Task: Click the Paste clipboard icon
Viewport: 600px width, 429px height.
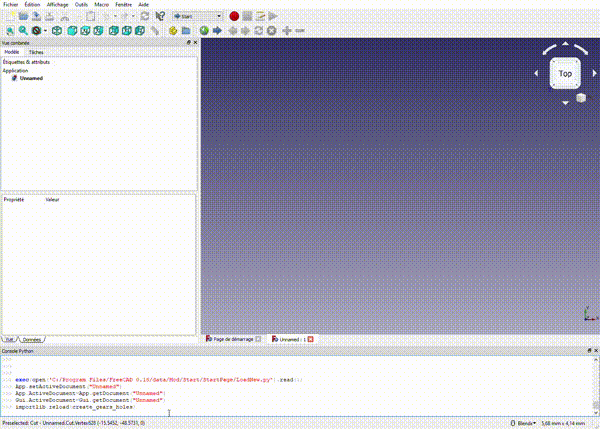Action: pyautogui.click(x=90, y=16)
